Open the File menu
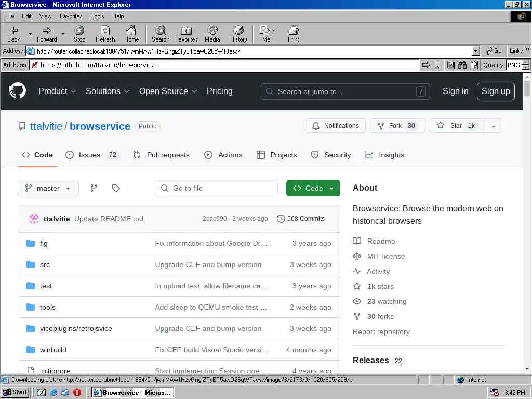This screenshot has width=532, height=399. [x=9, y=16]
